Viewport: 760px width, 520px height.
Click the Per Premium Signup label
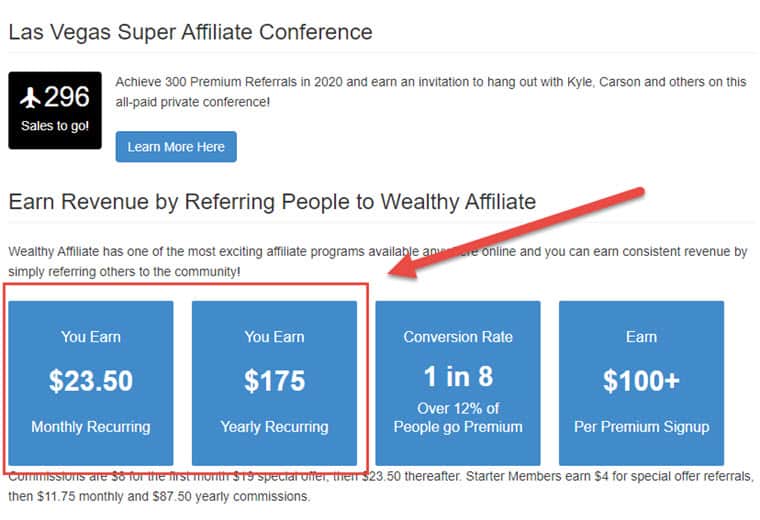click(x=641, y=426)
